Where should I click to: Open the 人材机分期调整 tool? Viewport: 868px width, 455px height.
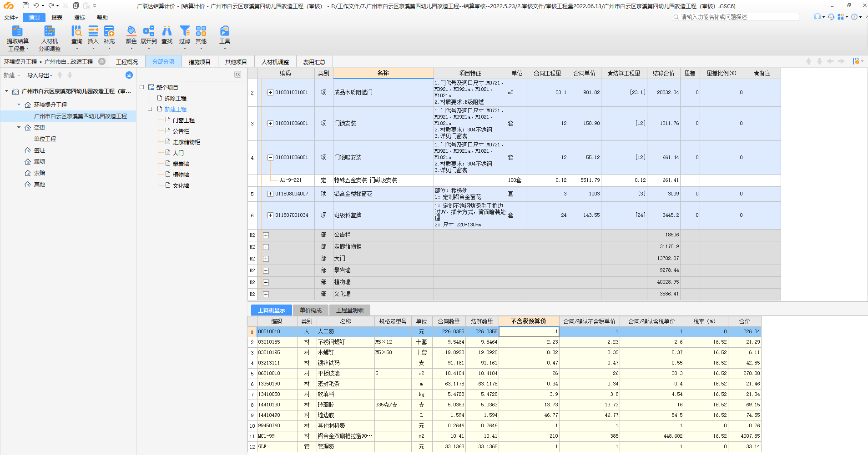[50, 38]
